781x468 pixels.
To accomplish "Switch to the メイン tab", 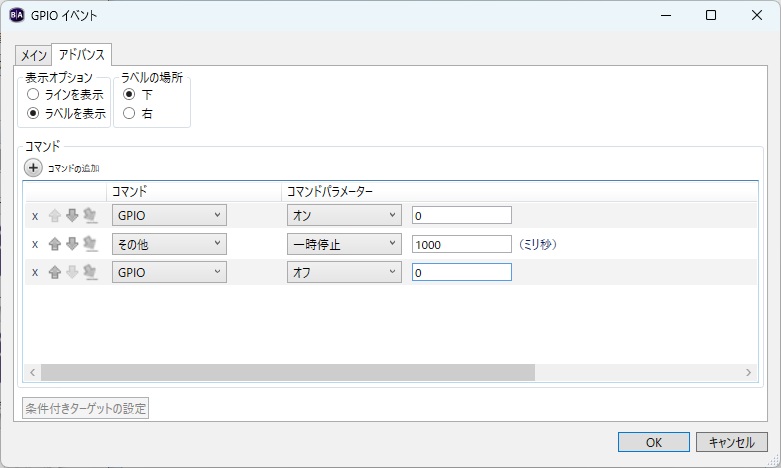I will click(x=35, y=55).
